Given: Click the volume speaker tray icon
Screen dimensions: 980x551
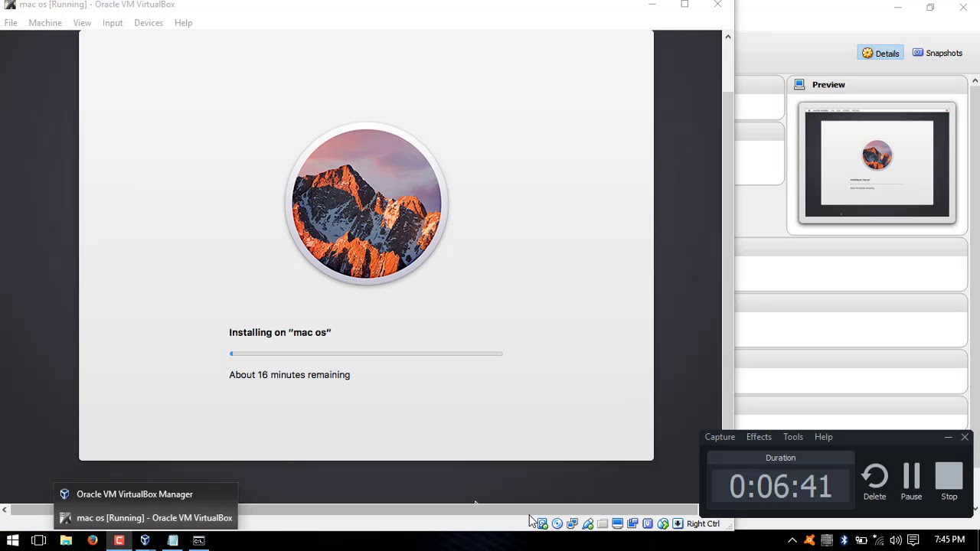Looking at the screenshot, I should [896, 540].
